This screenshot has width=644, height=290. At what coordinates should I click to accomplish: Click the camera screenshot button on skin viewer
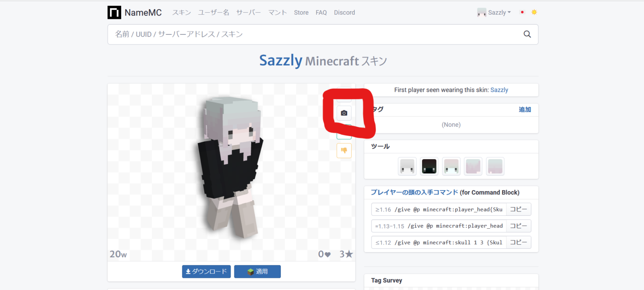click(x=344, y=113)
